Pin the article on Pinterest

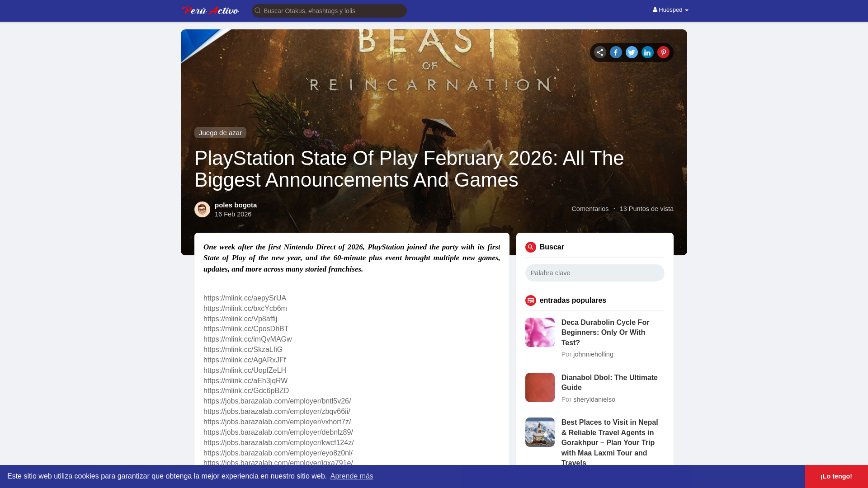663,52
